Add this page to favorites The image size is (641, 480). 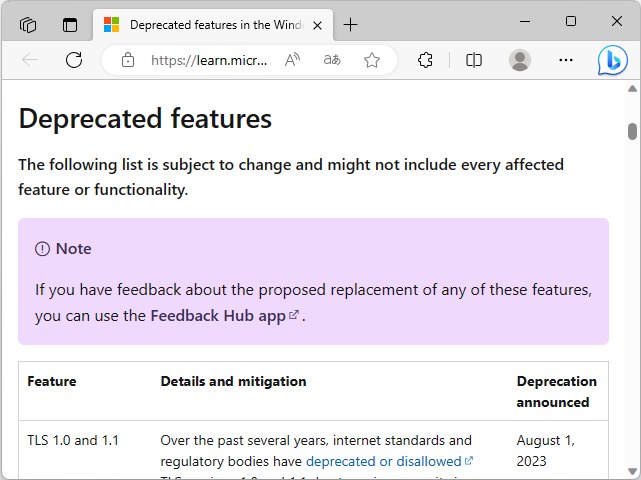click(x=372, y=60)
